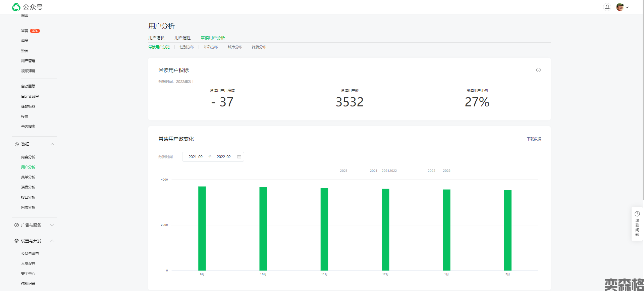Image resolution: width=644 pixels, height=291 pixels.
Task: Click the green bar for 2月
Action: [x=507, y=230]
